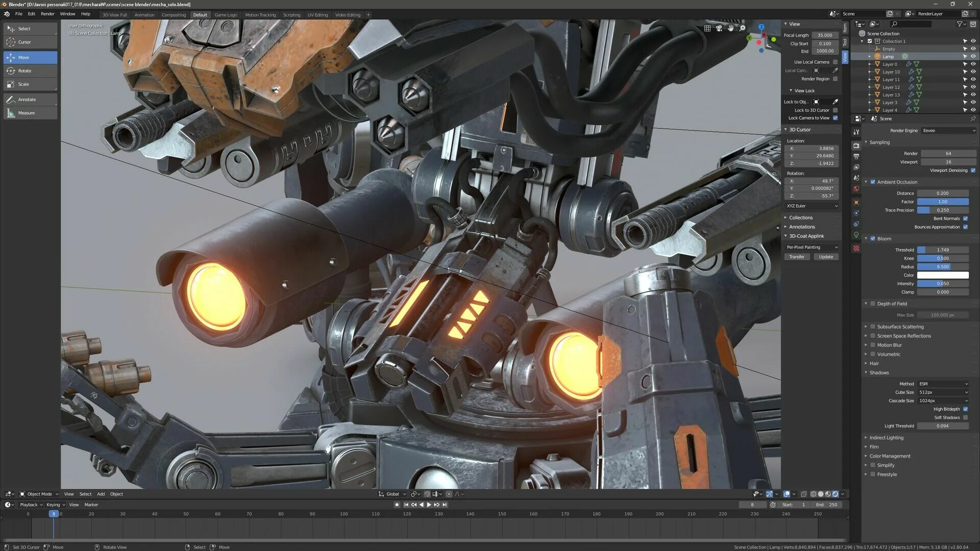Viewport: 980px width, 551px height.
Task: Toggle auto keying record button
Action: (x=397, y=505)
